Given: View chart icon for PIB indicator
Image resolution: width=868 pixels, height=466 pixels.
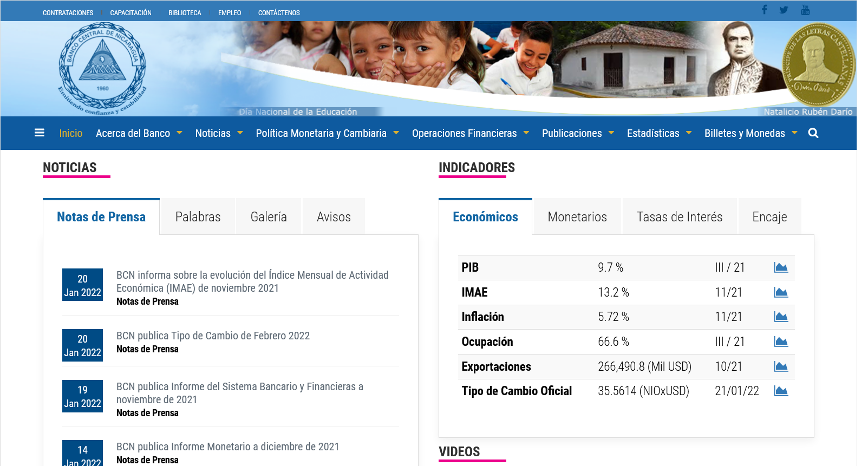Looking at the screenshot, I should pyautogui.click(x=781, y=267).
